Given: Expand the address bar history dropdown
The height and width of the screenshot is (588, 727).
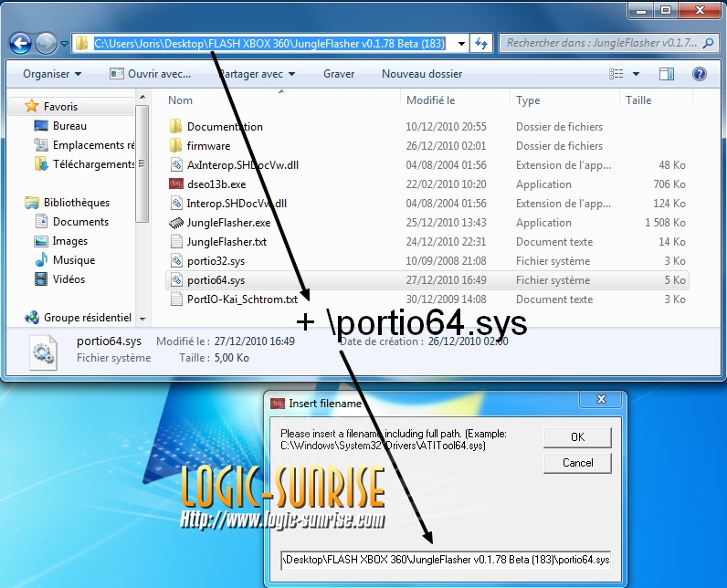Looking at the screenshot, I should [461, 44].
